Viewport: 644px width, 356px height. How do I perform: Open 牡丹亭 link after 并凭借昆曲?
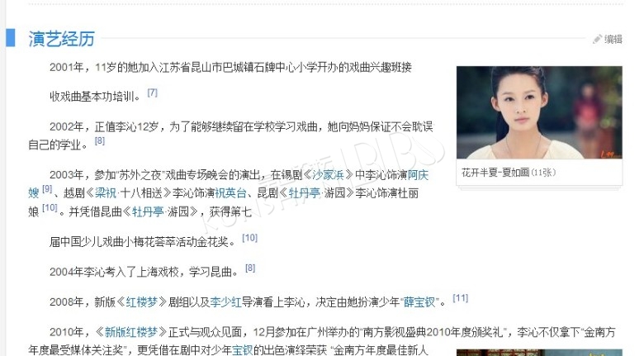(x=148, y=211)
